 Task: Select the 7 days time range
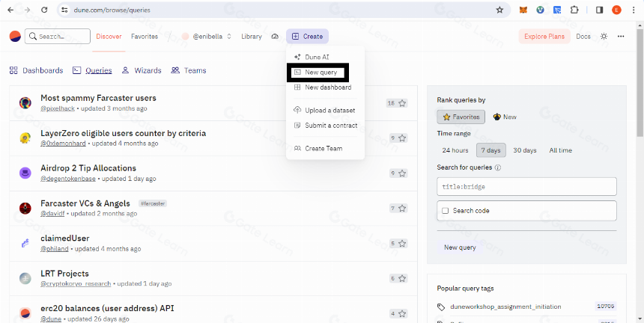(x=490, y=150)
